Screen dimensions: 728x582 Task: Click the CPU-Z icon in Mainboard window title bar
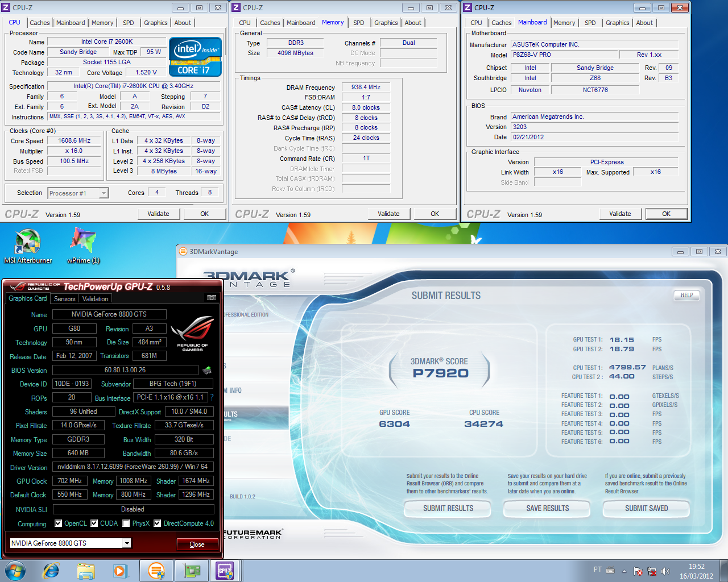point(468,7)
